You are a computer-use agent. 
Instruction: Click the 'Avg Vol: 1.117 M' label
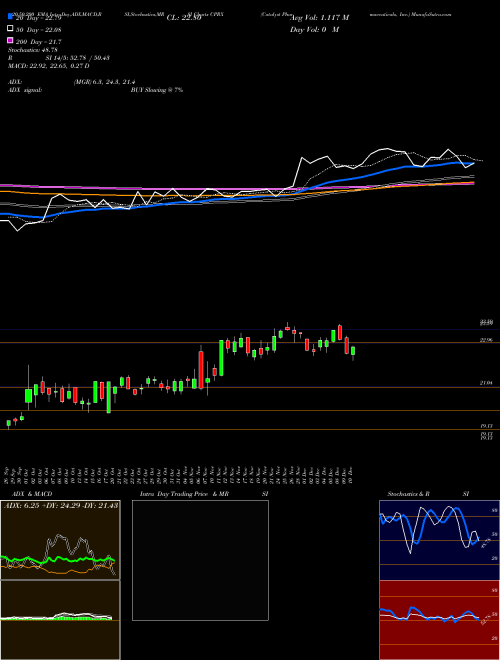(319, 18)
